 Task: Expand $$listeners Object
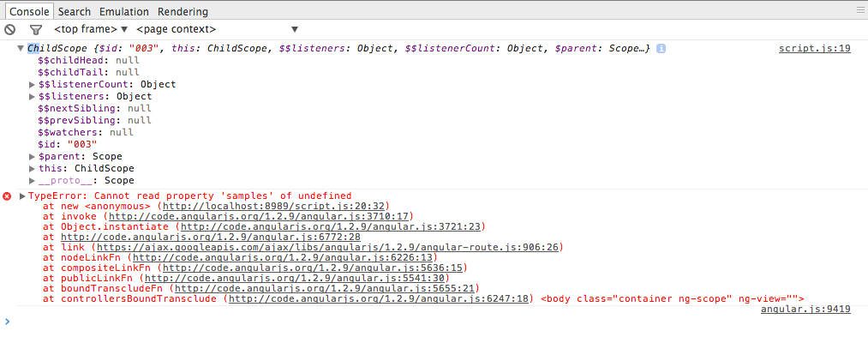32,97
